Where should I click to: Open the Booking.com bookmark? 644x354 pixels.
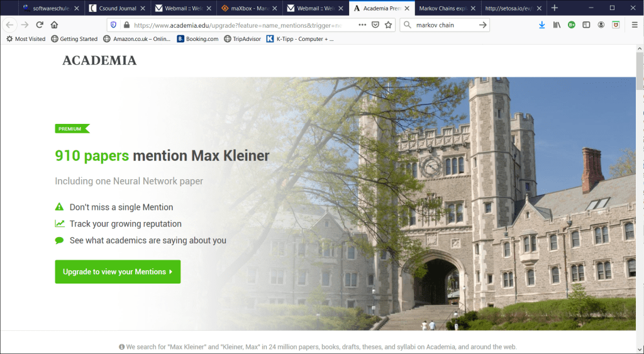pyautogui.click(x=198, y=39)
